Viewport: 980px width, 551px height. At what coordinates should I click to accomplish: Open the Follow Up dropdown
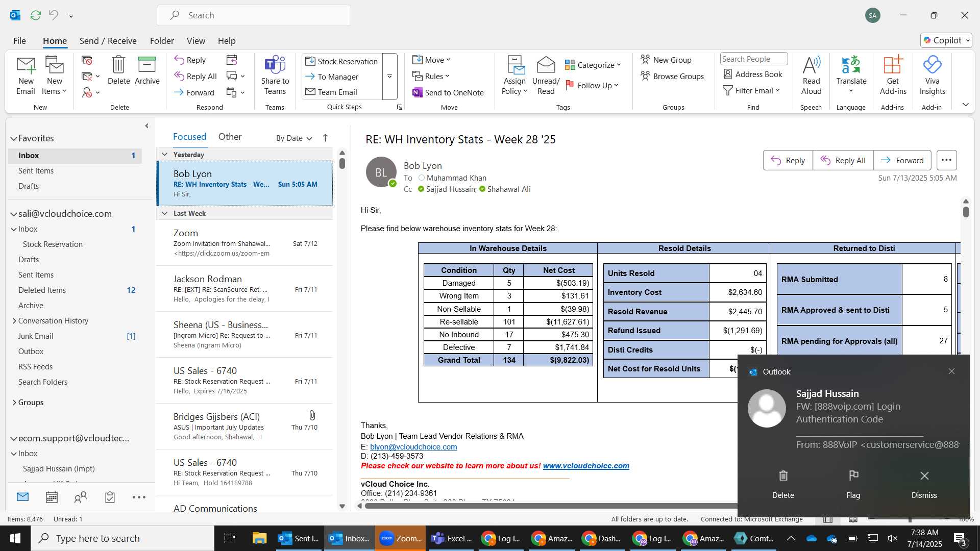click(x=592, y=85)
